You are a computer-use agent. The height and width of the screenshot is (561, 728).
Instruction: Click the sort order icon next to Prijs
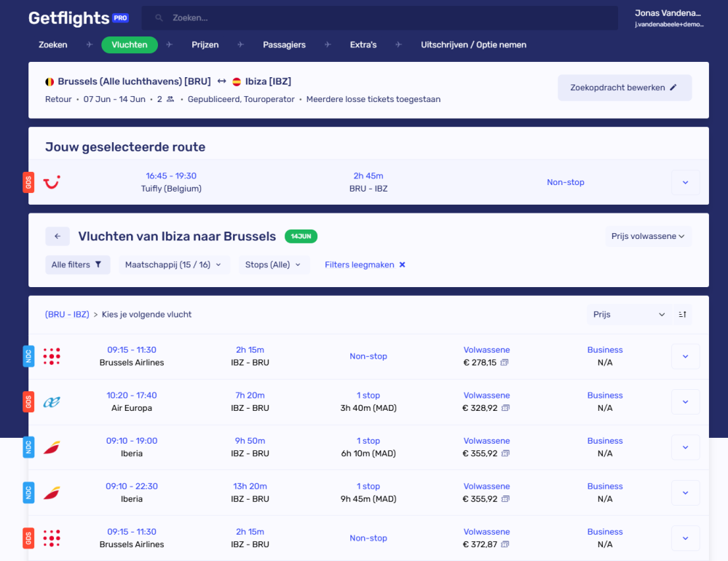(682, 314)
